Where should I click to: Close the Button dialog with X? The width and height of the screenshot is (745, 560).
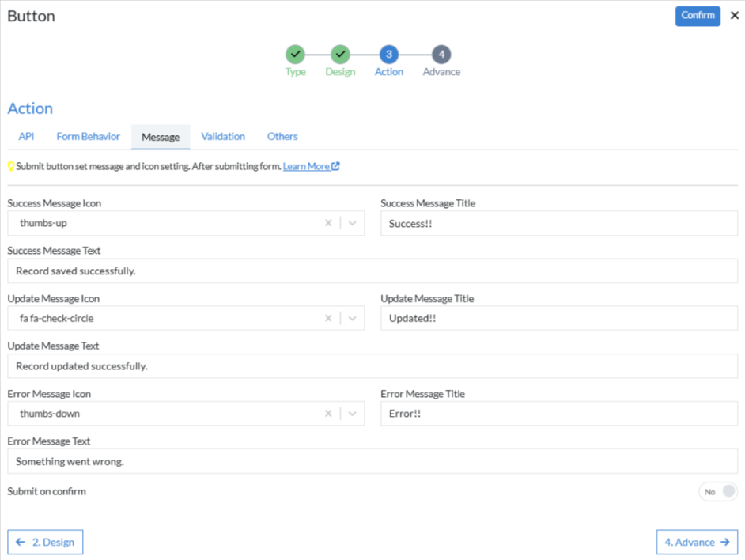pos(734,15)
